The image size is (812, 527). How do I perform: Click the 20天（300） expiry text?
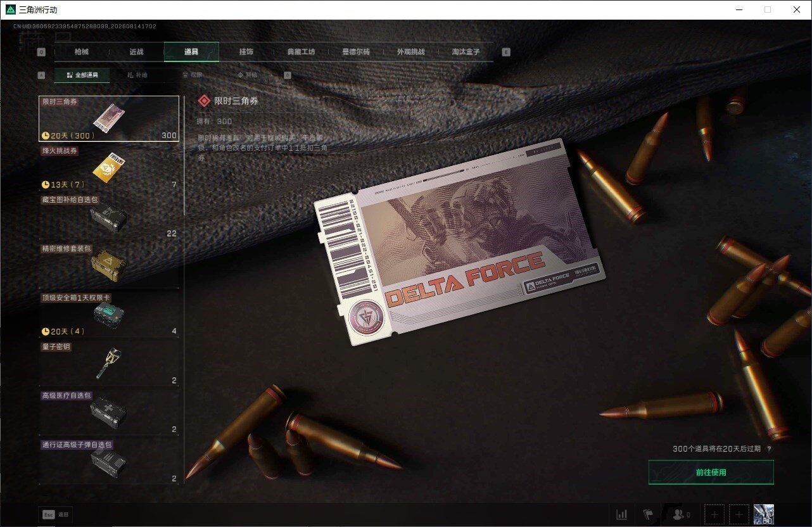[73, 136]
